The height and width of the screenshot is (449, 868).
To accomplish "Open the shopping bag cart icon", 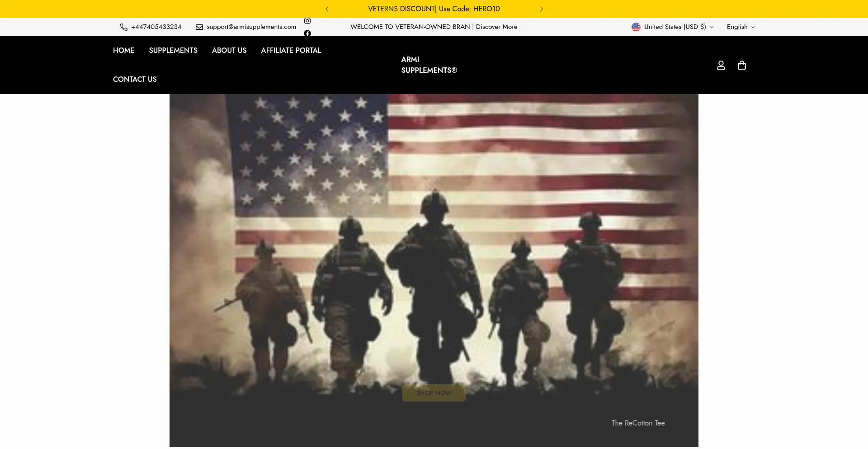I will coord(742,65).
